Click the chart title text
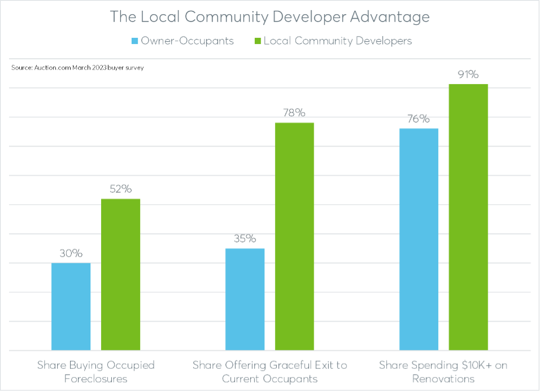This screenshot has height=392, width=541. [269, 16]
